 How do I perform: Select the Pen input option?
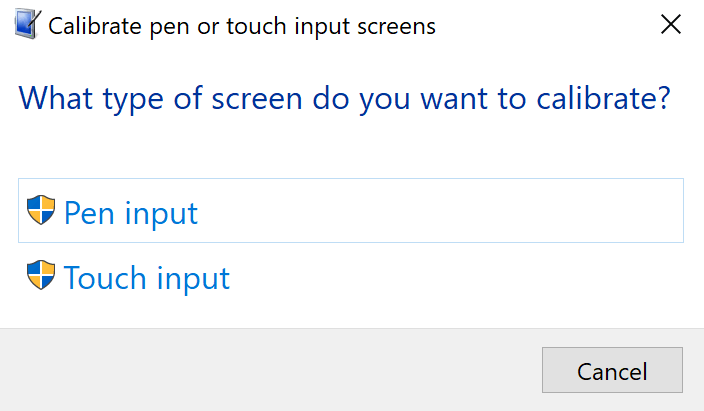[130, 212]
